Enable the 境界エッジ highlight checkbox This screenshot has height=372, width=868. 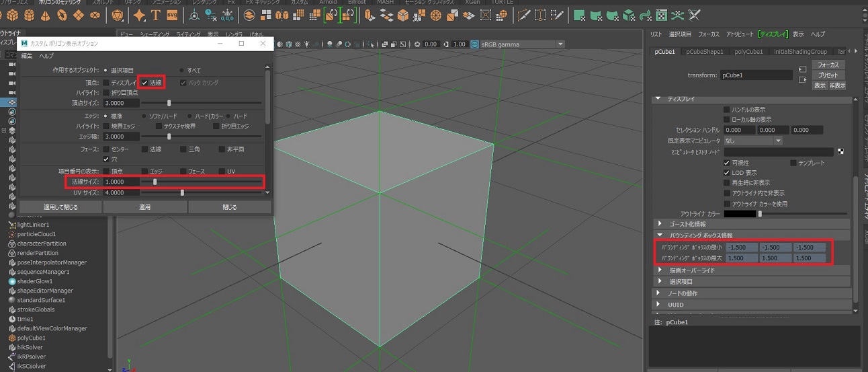[x=106, y=126]
